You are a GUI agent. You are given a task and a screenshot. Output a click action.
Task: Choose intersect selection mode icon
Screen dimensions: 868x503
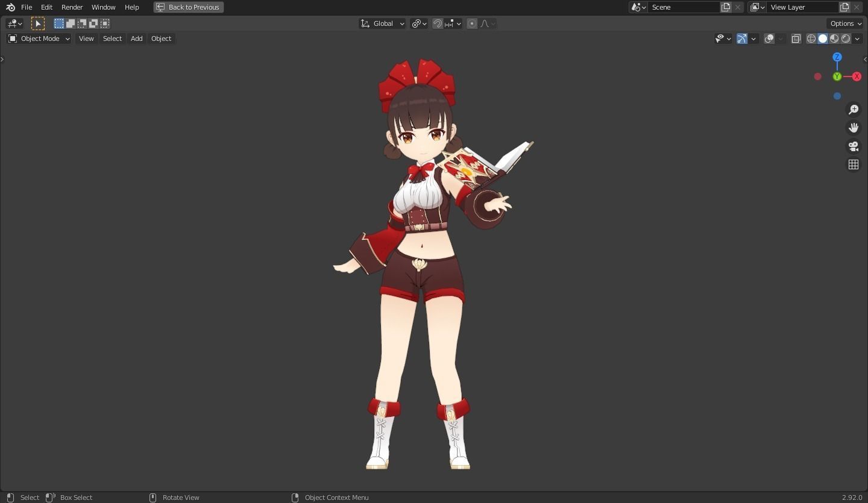click(105, 23)
